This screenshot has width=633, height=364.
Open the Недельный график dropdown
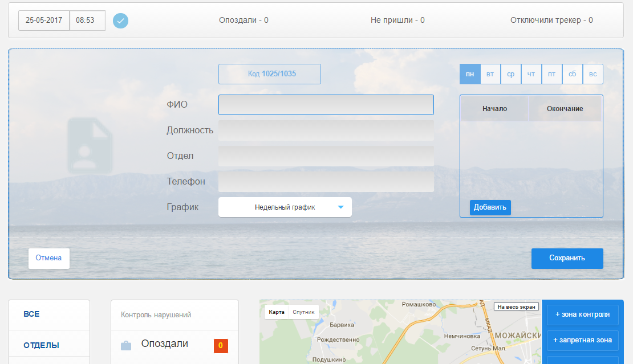coord(285,207)
